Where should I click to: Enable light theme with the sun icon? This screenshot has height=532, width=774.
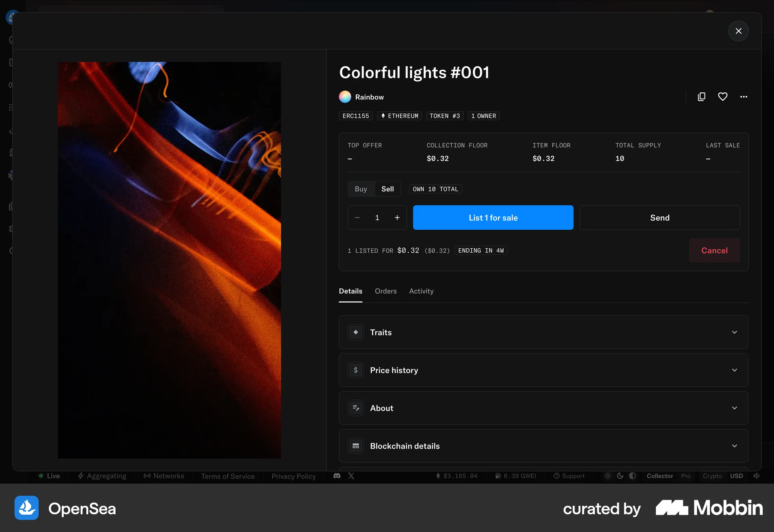(x=608, y=476)
